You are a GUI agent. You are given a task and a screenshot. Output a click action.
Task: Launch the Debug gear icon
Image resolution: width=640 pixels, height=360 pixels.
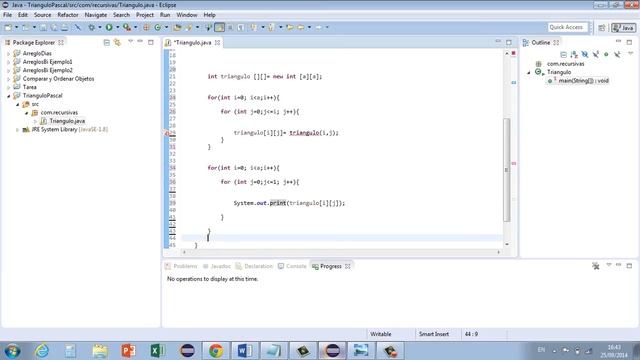pyautogui.click(x=91, y=27)
